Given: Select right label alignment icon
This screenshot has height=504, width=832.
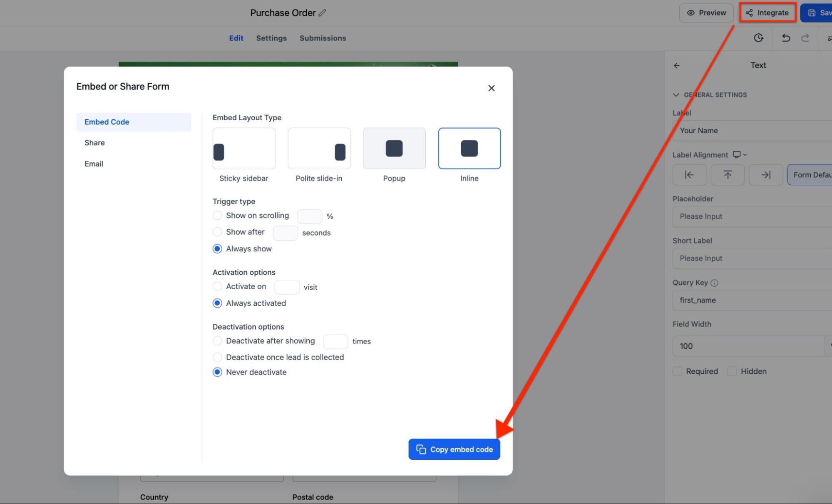Looking at the screenshot, I should pyautogui.click(x=765, y=175).
